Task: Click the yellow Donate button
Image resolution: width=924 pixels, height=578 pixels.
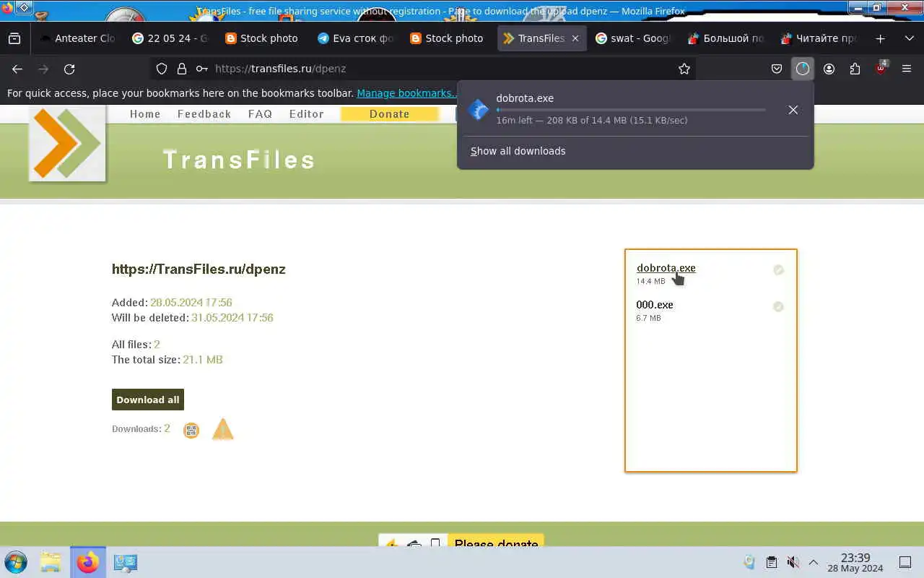Action: 390,114
